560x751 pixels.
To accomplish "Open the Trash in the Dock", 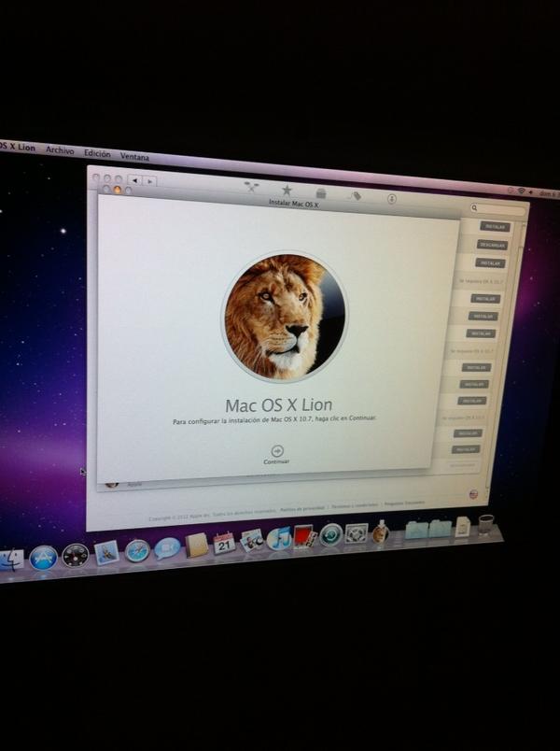I will [486, 524].
